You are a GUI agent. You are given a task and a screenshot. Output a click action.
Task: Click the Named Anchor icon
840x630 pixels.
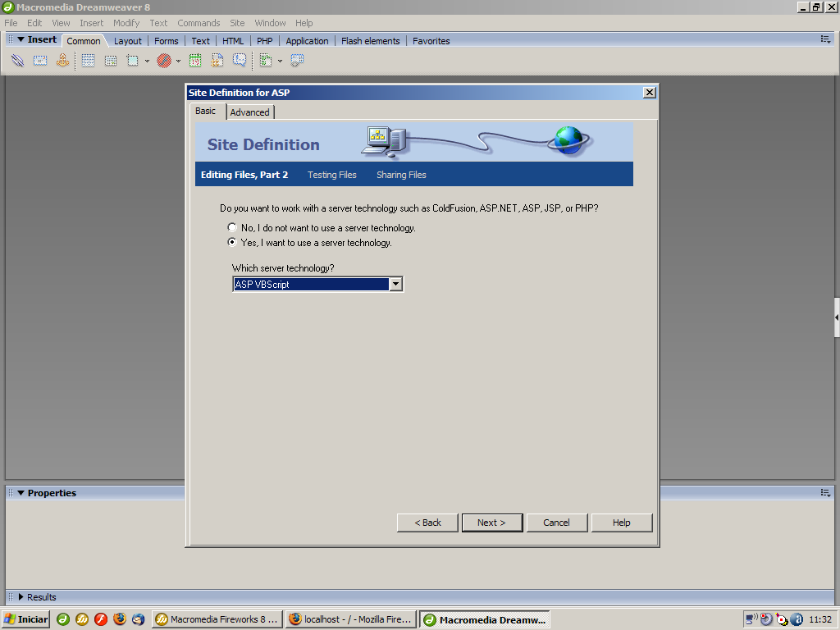pos(62,61)
